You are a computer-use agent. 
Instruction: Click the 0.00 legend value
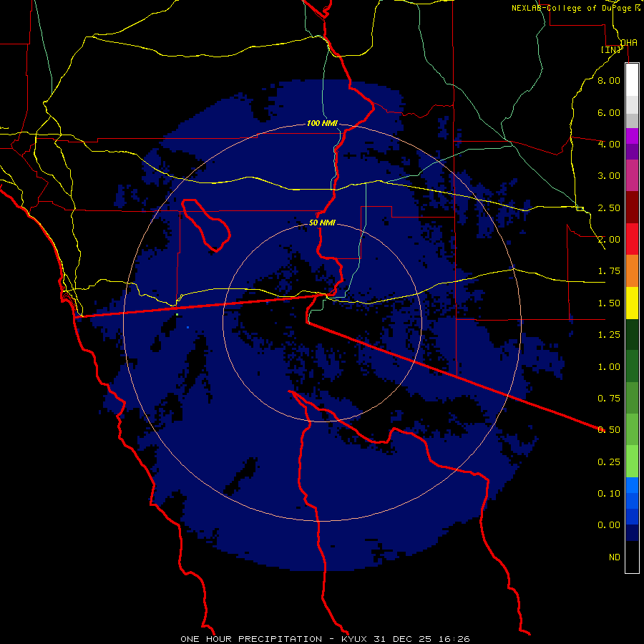pos(609,525)
